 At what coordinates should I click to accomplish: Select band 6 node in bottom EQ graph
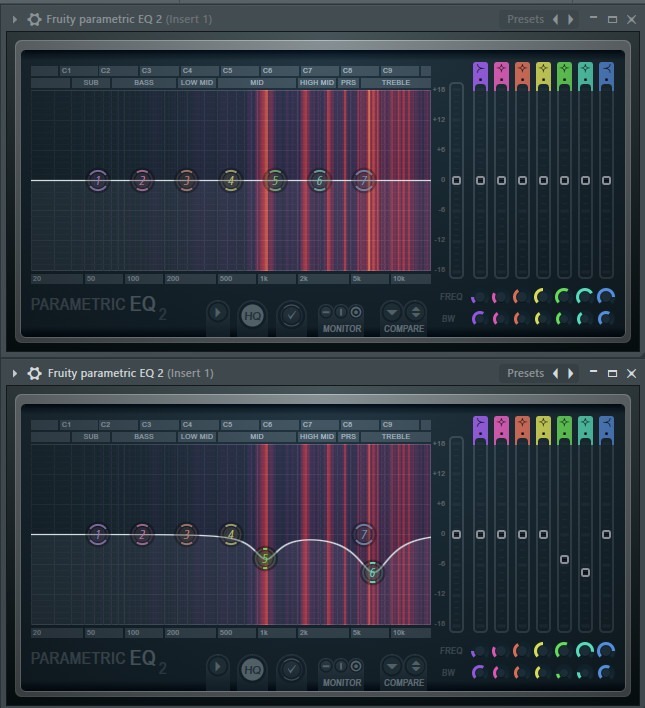(372, 573)
